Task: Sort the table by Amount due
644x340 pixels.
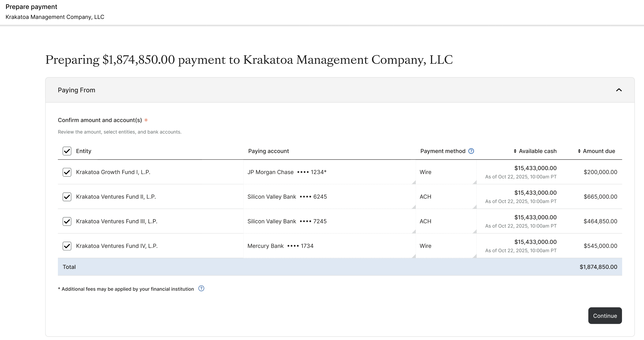Action: (579, 151)
